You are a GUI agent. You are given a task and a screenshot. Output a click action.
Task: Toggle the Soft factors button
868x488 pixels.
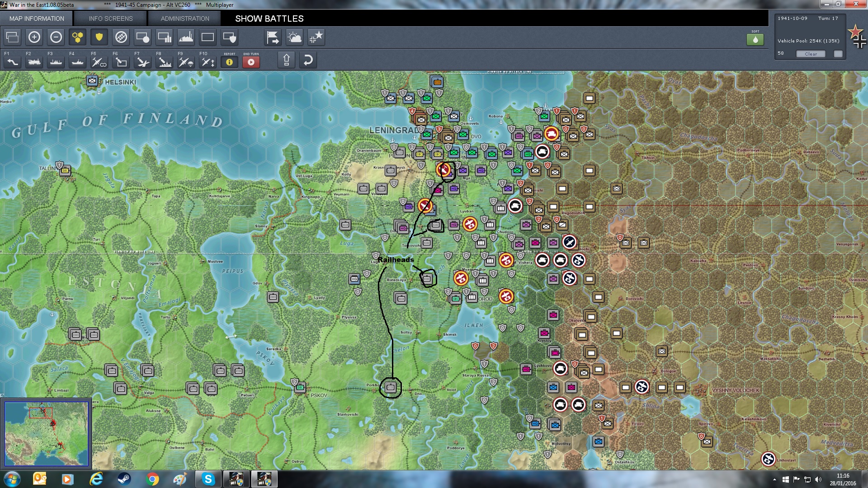pos(755,39)
